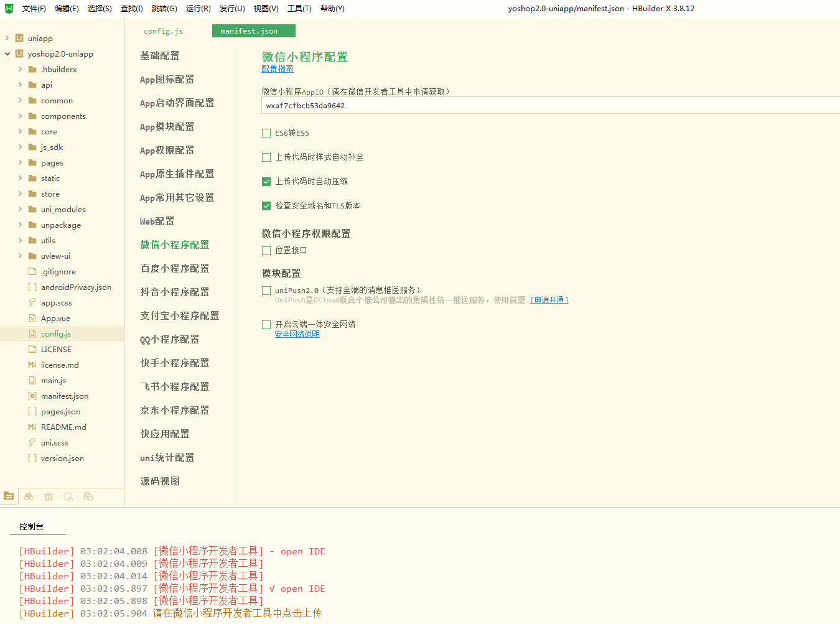Click the README.md markdown icon
Viewport: 840px width, 624px height.
pos(32,427)
